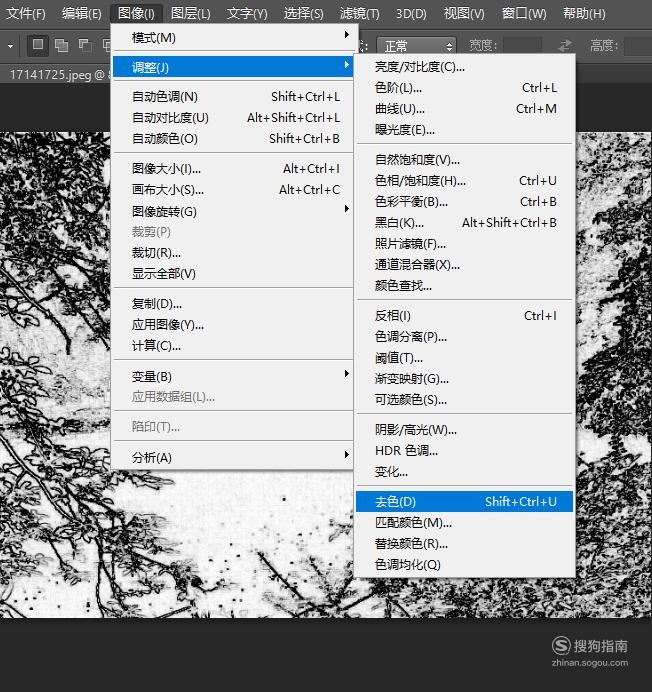Open 自然饱和度(V)... adjustment
Image resolution: width=652 pixels, height=692 pixels.
coord(464,160)
